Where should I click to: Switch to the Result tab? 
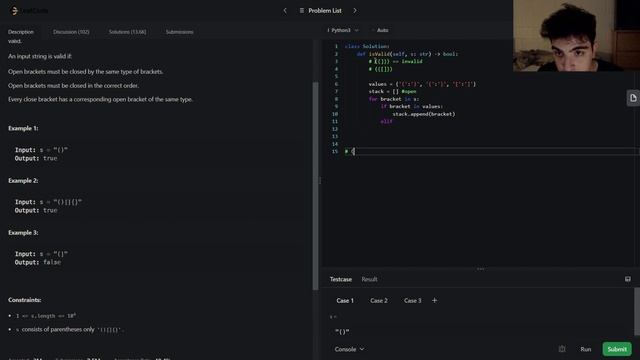pyautogui.click(x=369, y=280)
